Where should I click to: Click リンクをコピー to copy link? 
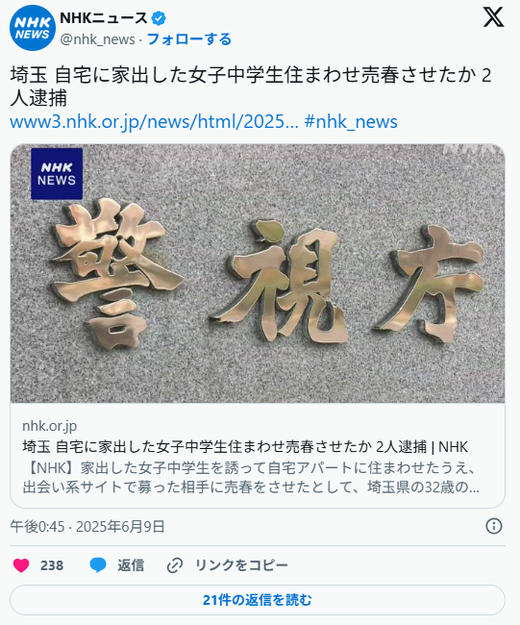[241, 565]
